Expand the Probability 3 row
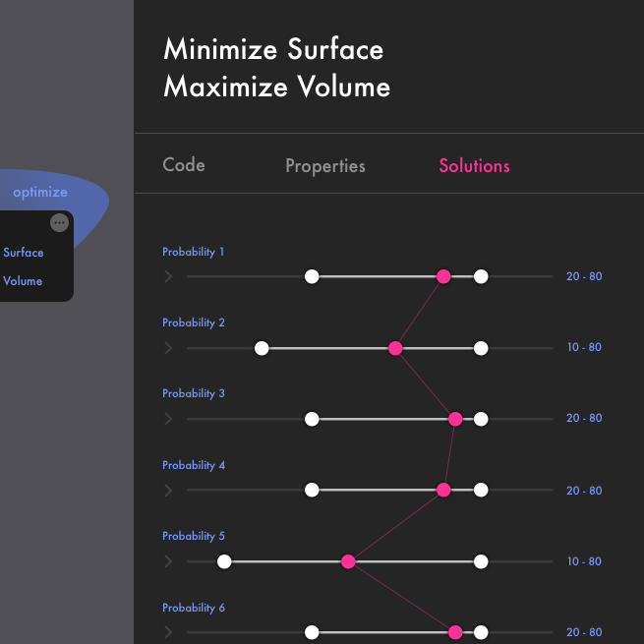This screenshot has height=644, width=644. (x=168, y=419)
